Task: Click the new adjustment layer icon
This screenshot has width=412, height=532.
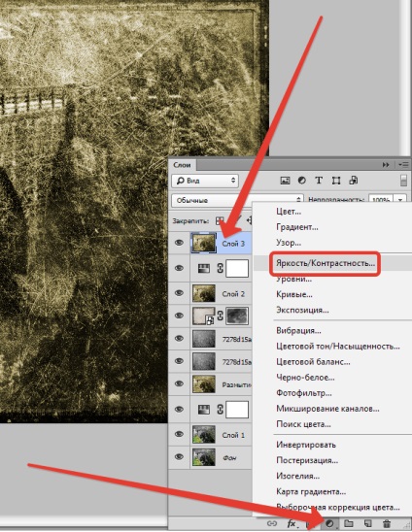Action: click(x=329, y=523)
